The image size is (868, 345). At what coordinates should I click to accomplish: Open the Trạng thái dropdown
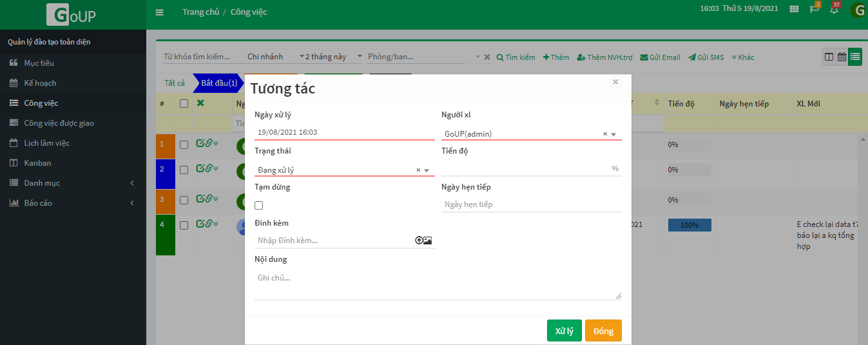(427, 170)
